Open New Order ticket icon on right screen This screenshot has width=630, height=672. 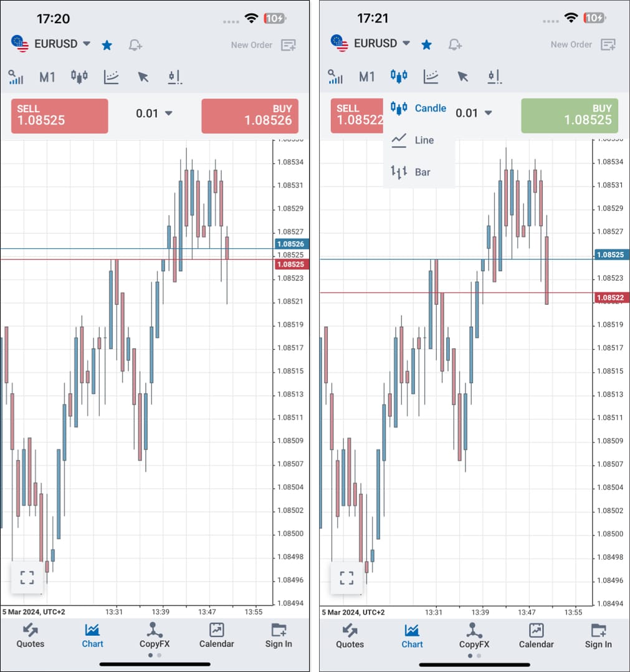click(x=608, y=44)
